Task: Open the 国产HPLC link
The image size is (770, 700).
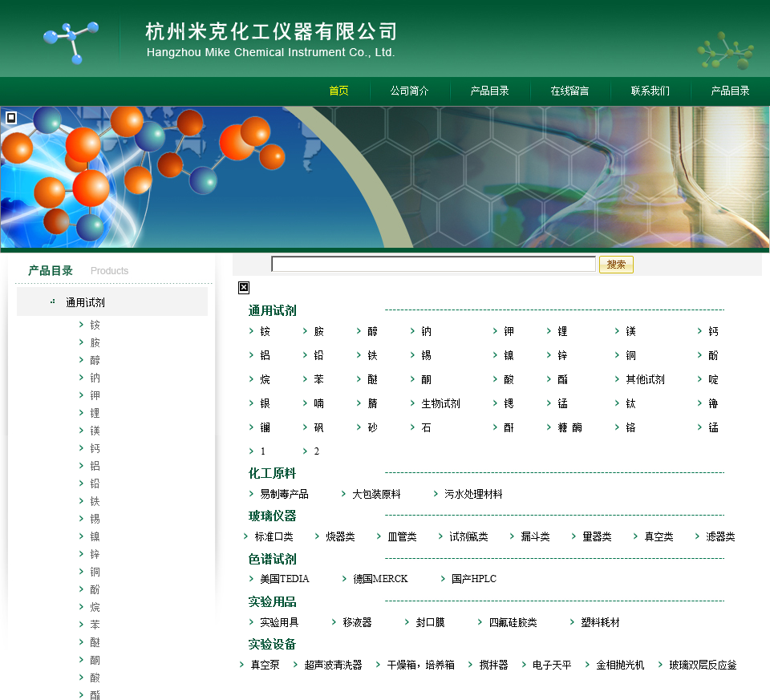Action: coord(474,579)
